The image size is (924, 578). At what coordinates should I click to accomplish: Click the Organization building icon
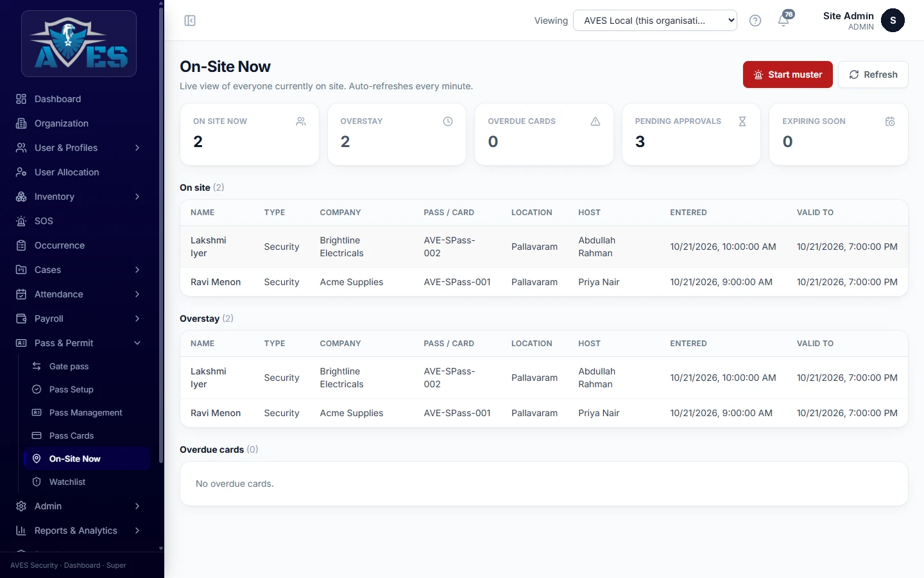point(21,123)
